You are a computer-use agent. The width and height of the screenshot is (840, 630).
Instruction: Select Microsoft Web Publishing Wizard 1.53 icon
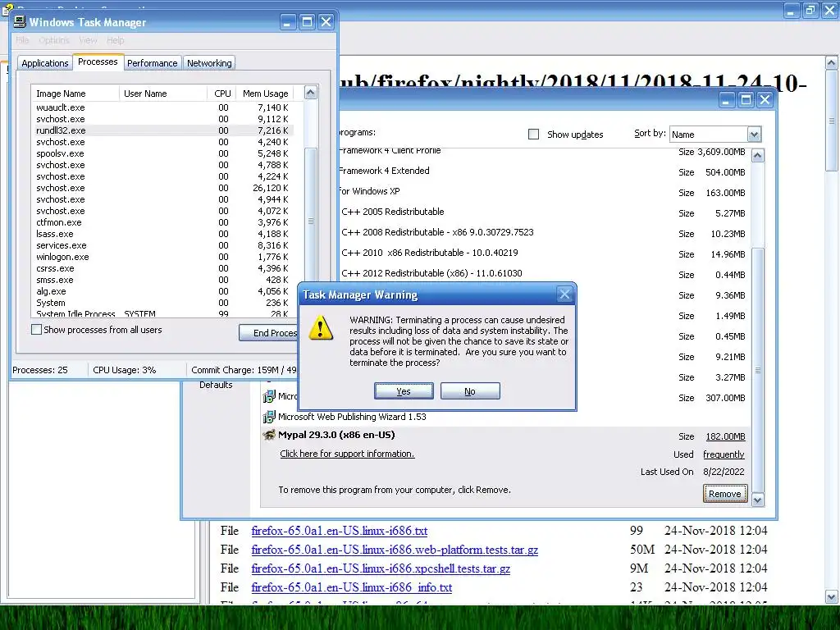269,417
